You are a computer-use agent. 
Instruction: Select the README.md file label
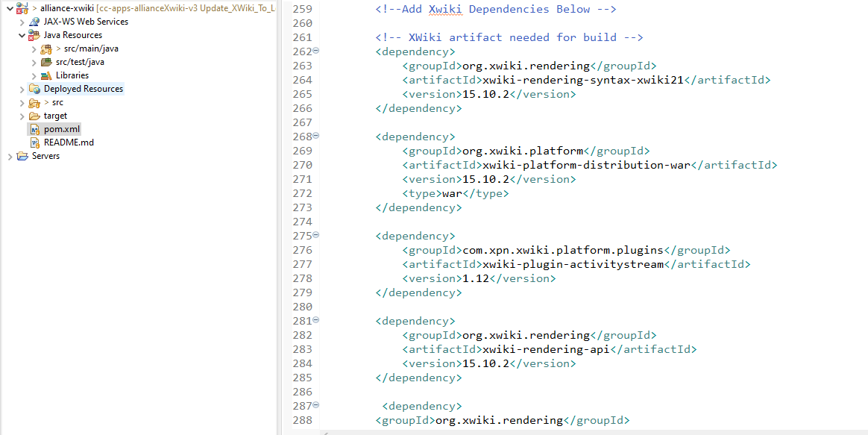[69, 143]
